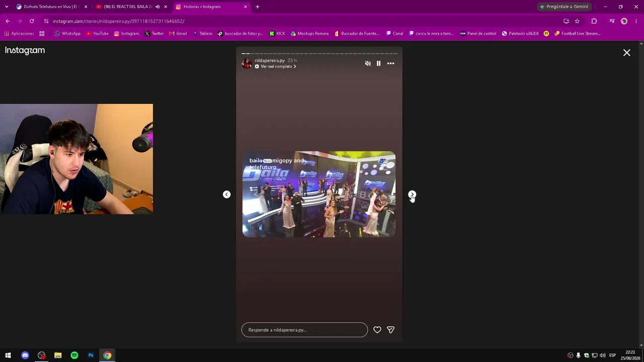Open Spotify from the taskbar
The width and height of the screenshot is (644, 362).
coord(74,355)
